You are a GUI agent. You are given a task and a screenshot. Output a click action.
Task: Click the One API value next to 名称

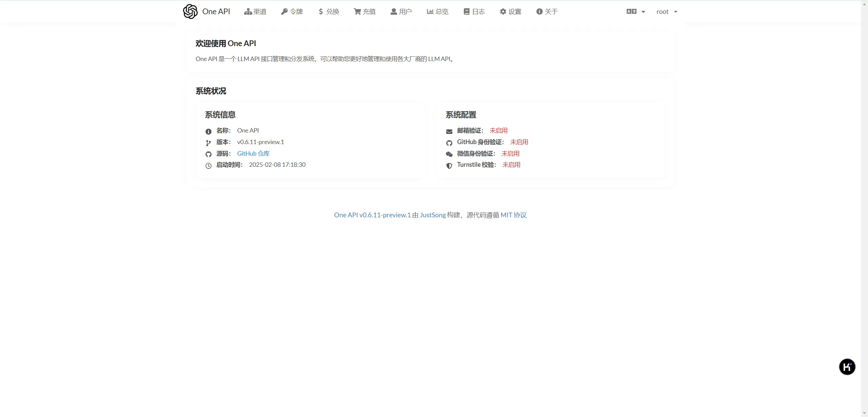(248, 131)
